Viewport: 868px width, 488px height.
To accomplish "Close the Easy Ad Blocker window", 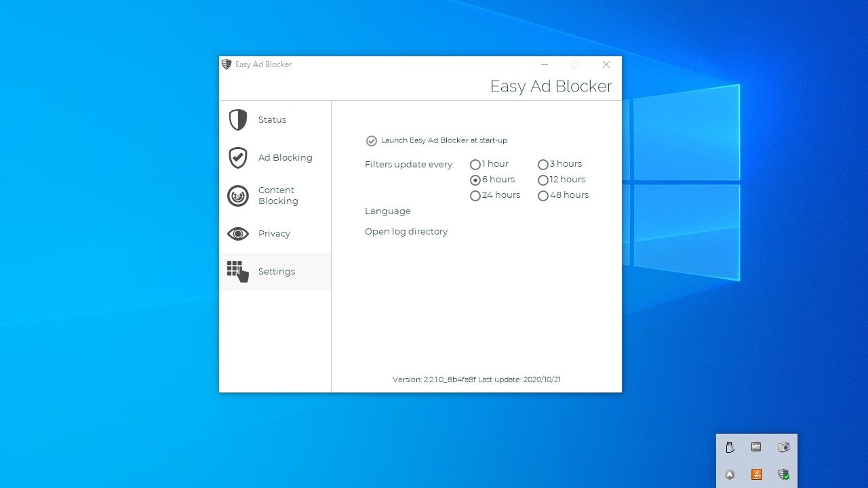I will click(606, 64).
